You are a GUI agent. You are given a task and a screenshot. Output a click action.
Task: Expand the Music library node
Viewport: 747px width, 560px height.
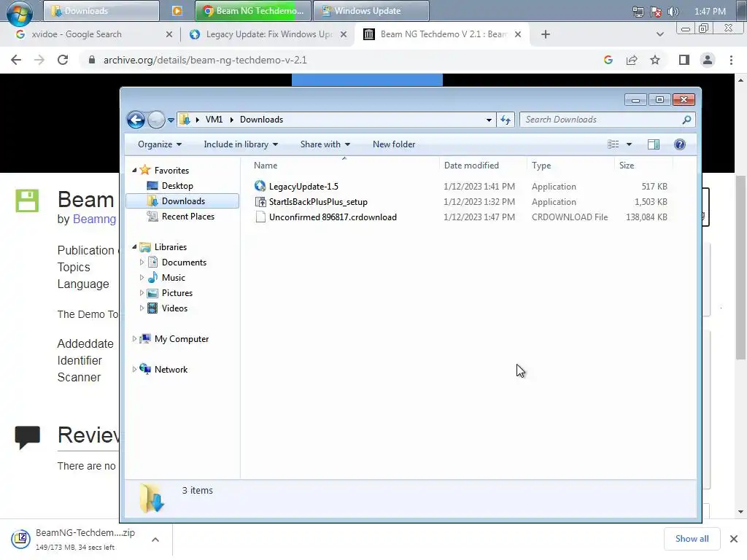(142, 278)
